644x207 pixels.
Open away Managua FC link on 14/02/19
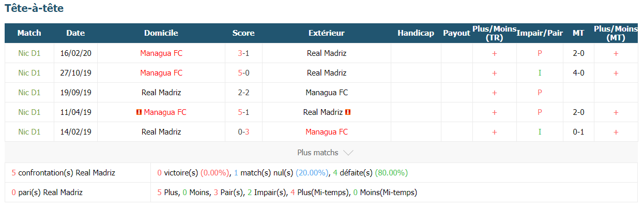point(327,132)
